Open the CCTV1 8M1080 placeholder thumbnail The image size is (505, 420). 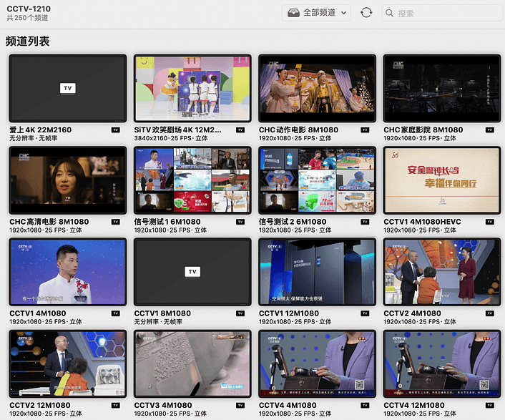(192, 272)
